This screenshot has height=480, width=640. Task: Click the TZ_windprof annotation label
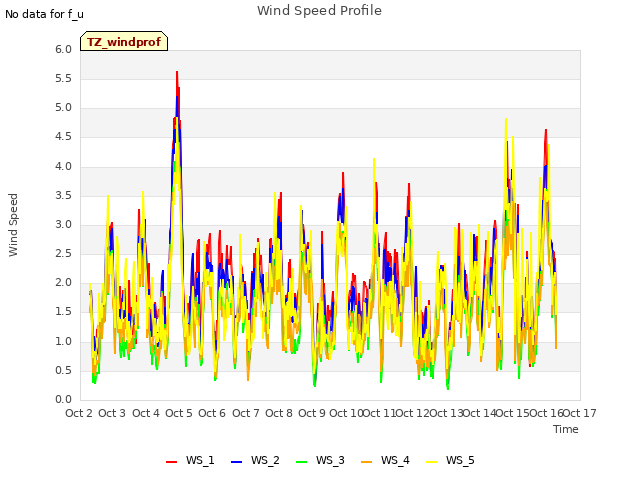124,41
